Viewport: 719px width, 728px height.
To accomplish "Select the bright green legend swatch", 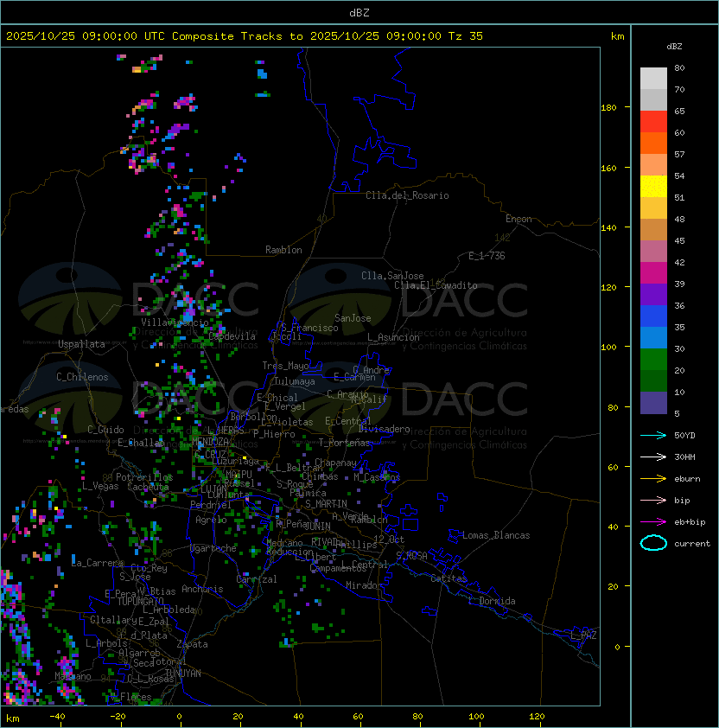I will point(653,360).
